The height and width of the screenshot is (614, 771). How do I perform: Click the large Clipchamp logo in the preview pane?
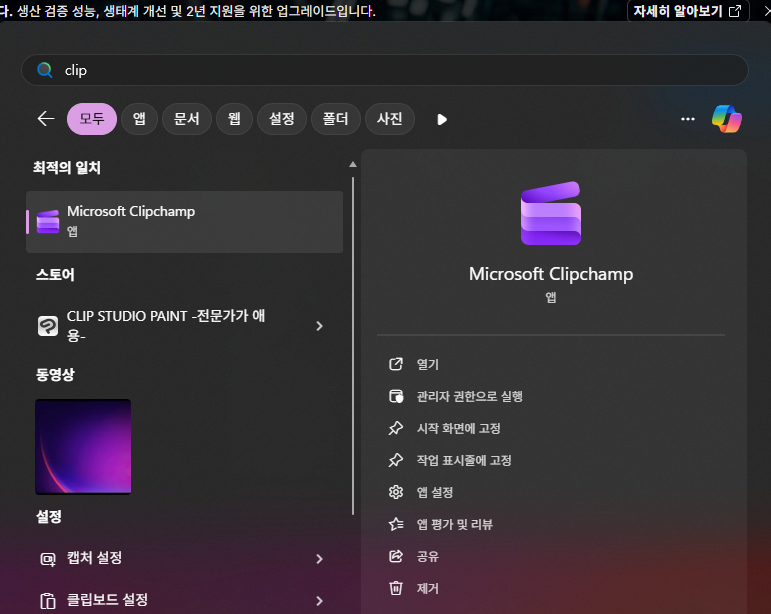point(551,213)
